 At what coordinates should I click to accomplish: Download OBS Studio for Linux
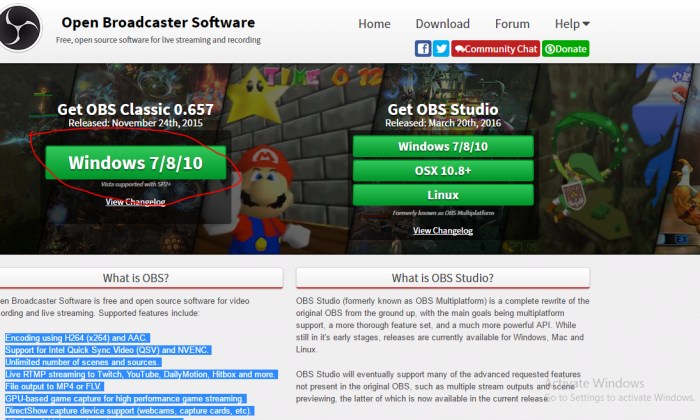pos(443,195)
